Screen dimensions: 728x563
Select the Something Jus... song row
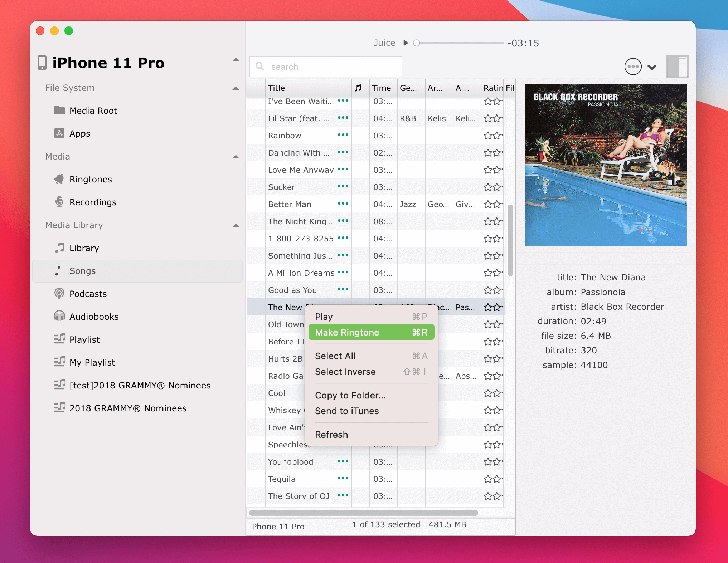click(375, 256)
